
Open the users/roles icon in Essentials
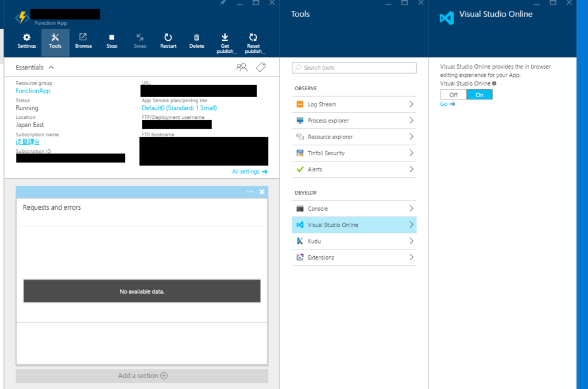point(242,67)
